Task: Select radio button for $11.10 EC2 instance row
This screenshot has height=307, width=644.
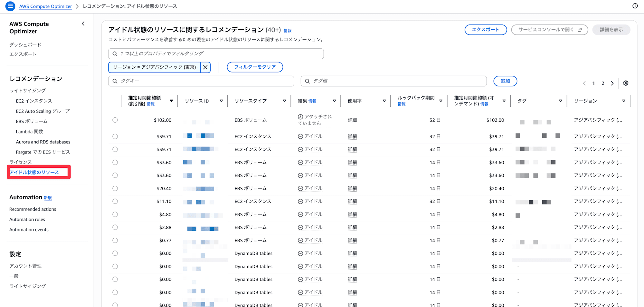Action: coord(115,201)
